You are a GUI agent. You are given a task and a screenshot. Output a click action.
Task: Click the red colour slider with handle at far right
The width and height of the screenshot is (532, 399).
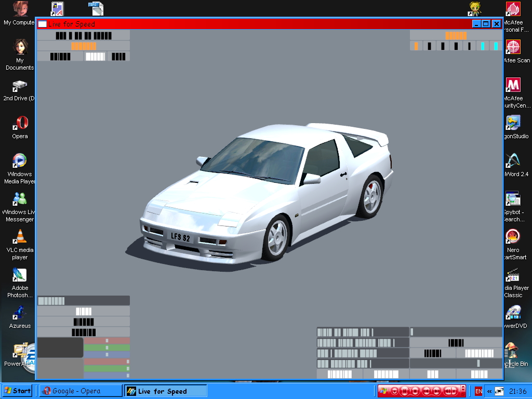click(107, 362)
